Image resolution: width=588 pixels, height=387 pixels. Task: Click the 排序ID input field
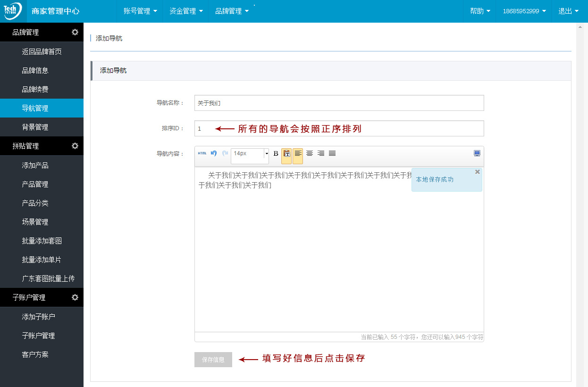[x=339, y=128]
